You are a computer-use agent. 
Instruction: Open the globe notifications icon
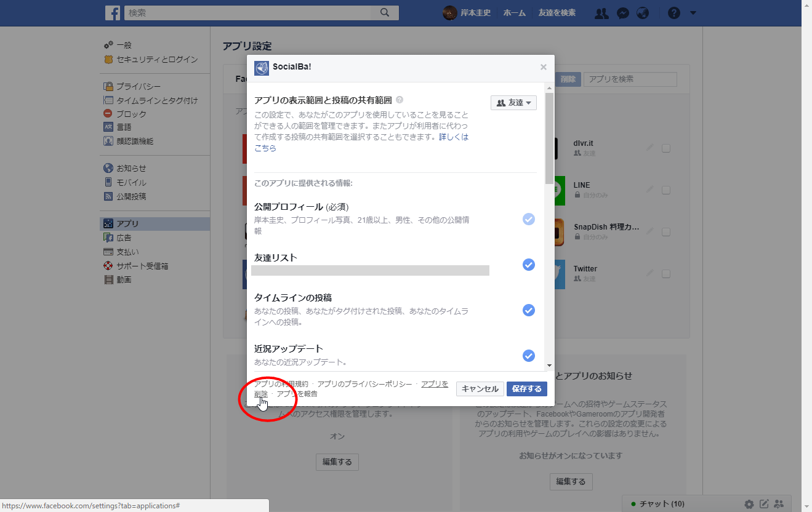coord(643,13)
